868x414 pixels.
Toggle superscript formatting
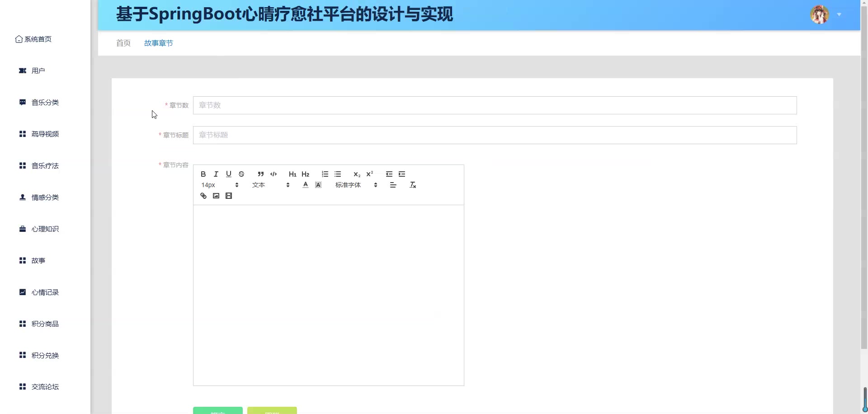pyautogui.click(x=370, y=174)
